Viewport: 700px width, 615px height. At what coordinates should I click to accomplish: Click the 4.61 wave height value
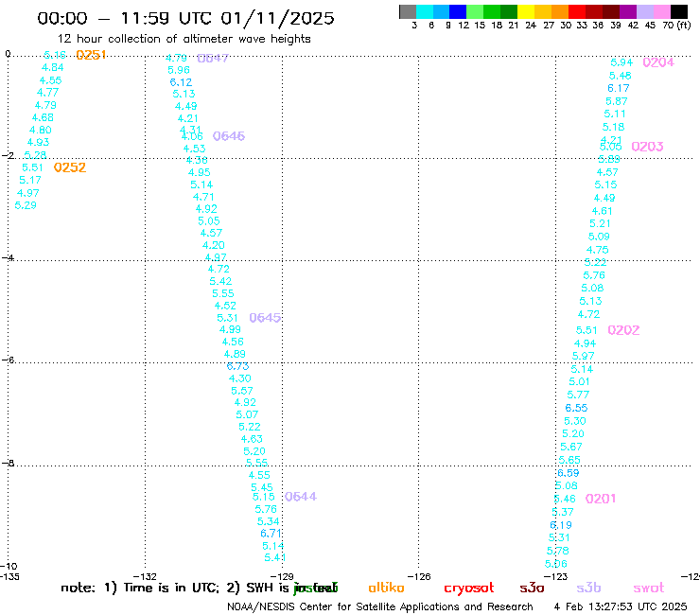click(x=603, y=211)
